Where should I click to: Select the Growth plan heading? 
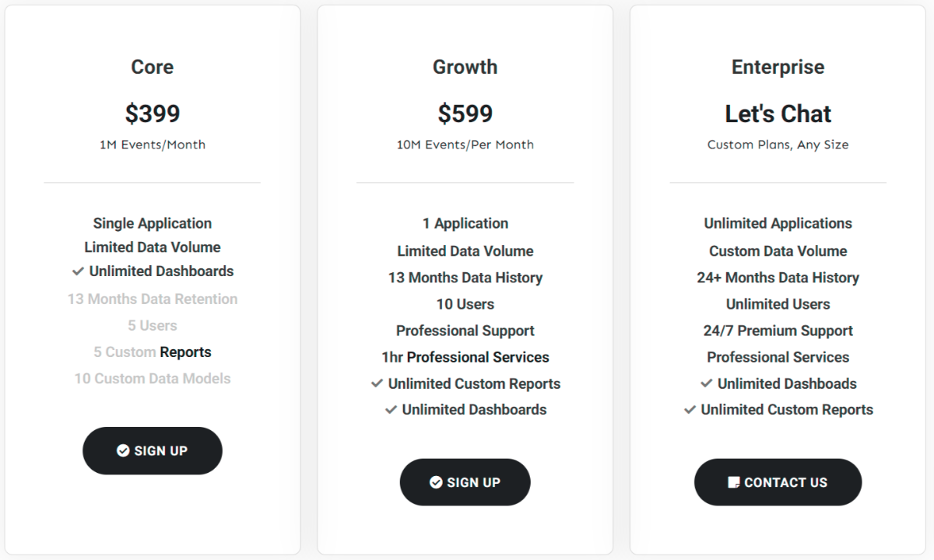click(465, 67)
